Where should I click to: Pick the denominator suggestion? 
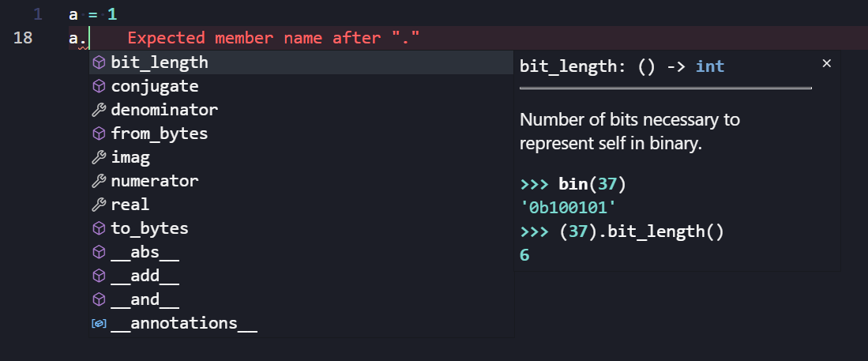164,110
